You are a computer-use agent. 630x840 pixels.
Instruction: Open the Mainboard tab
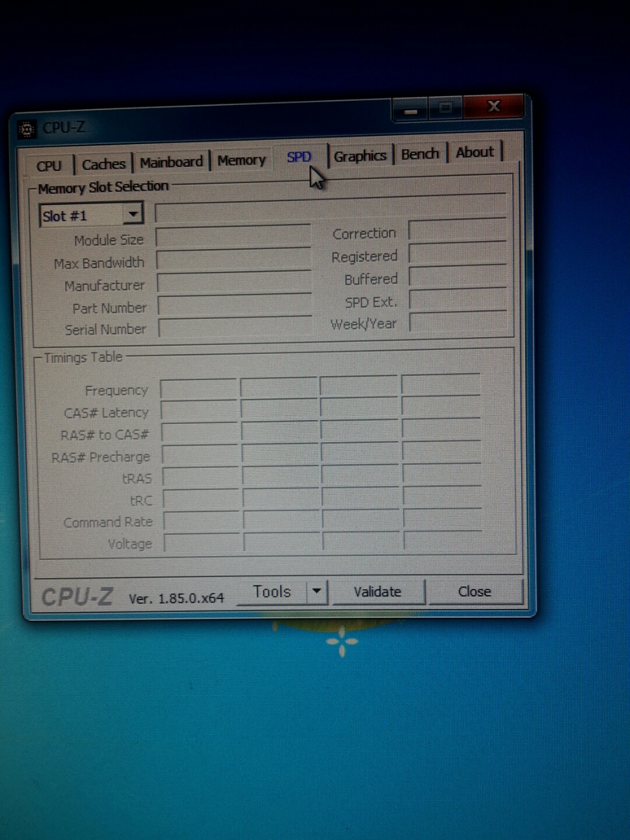(171, 162)
